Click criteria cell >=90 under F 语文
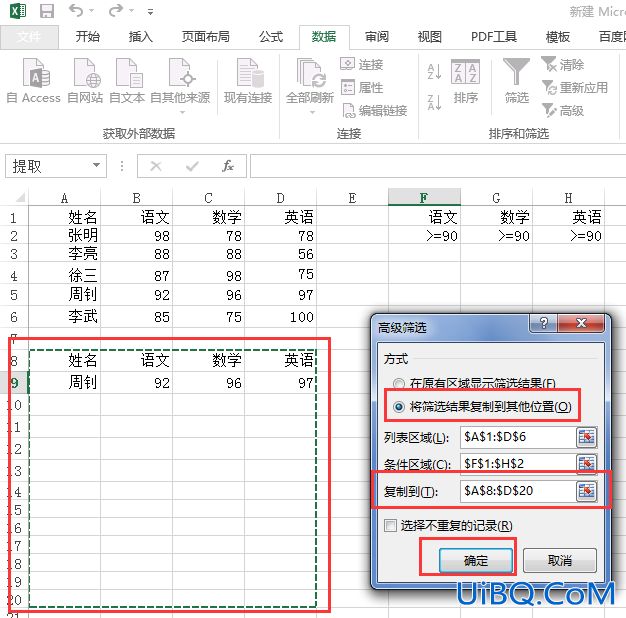 click(x=424, y=236)
